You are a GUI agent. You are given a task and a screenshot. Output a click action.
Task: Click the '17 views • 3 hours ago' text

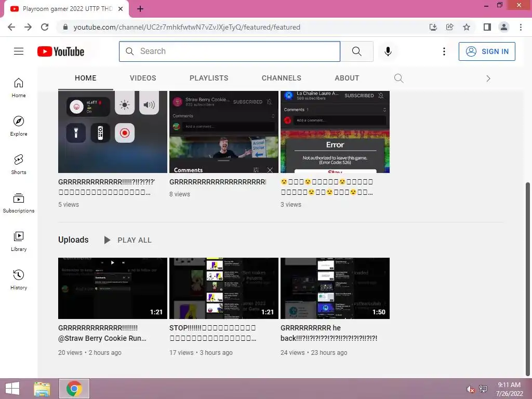(201, 353)
